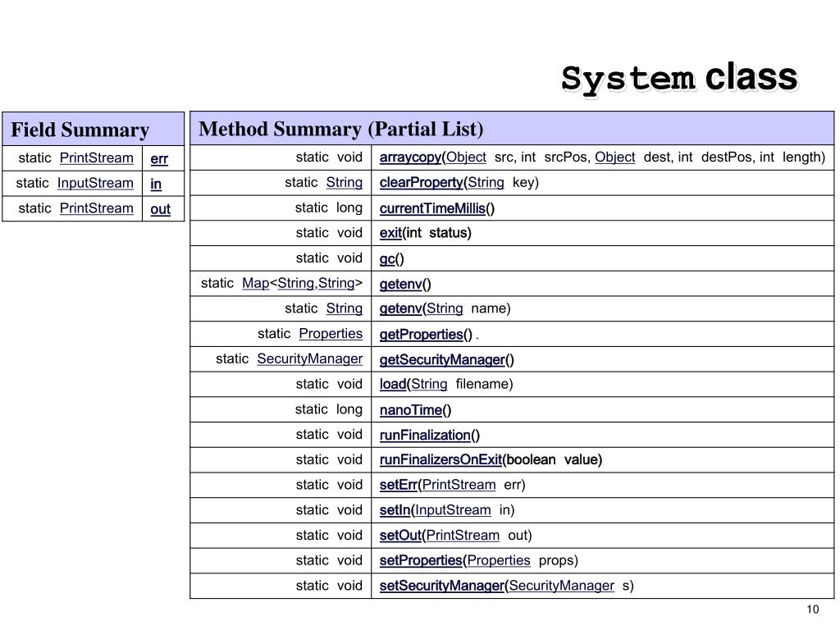Click PrintStream type in err row

point(97,158)
